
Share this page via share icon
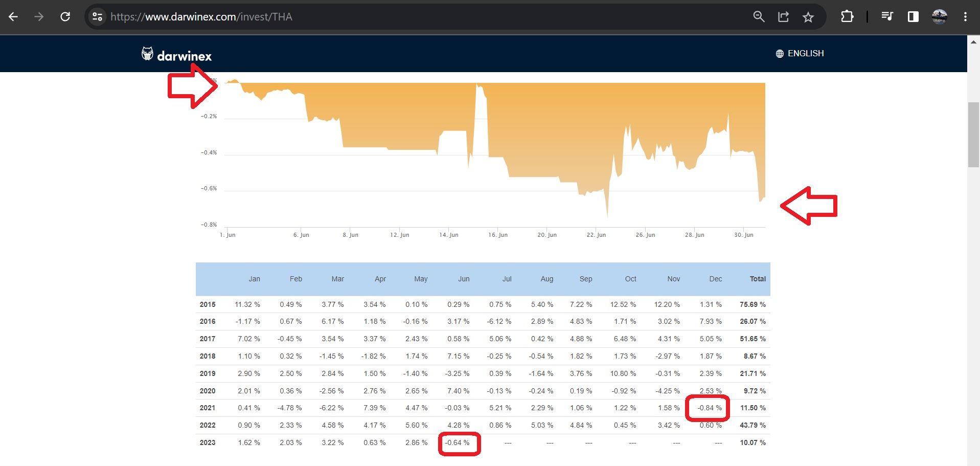click(x=783, y=17)
